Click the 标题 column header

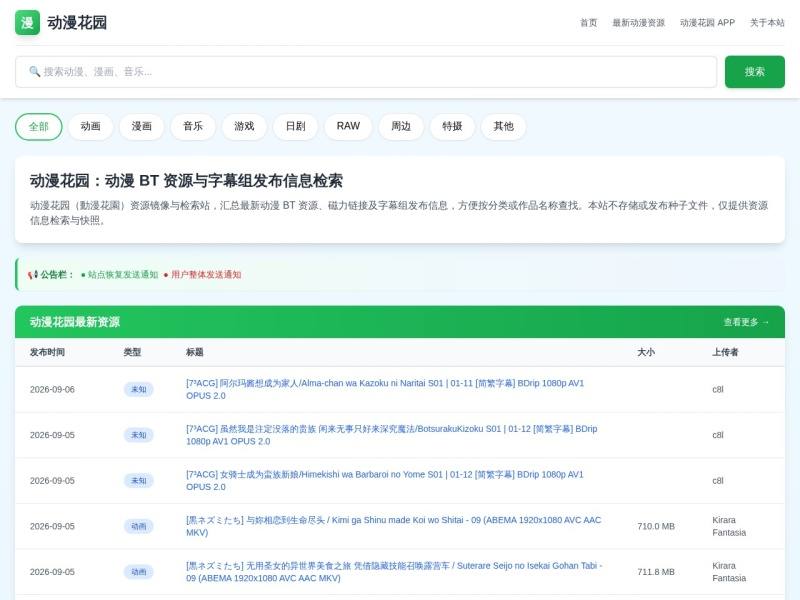(x=194, y=352)
